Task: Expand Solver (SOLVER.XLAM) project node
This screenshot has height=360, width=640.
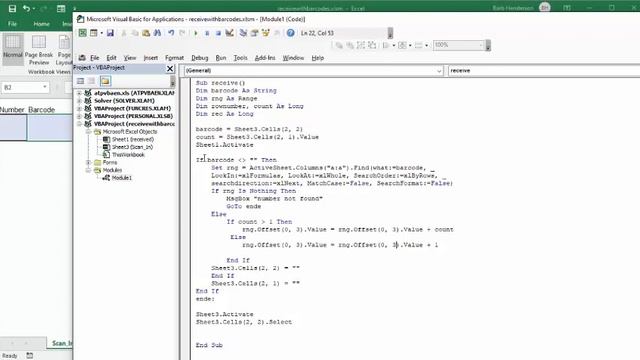Action: coord(79,101)
